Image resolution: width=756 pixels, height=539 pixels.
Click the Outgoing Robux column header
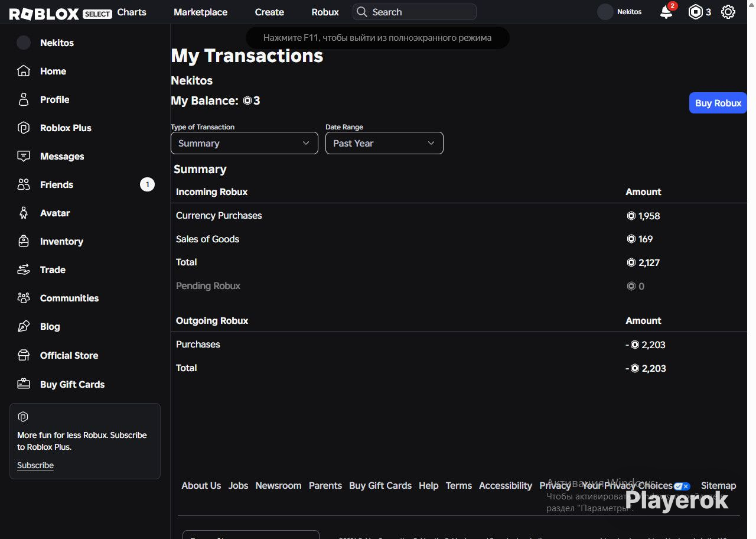212,321
